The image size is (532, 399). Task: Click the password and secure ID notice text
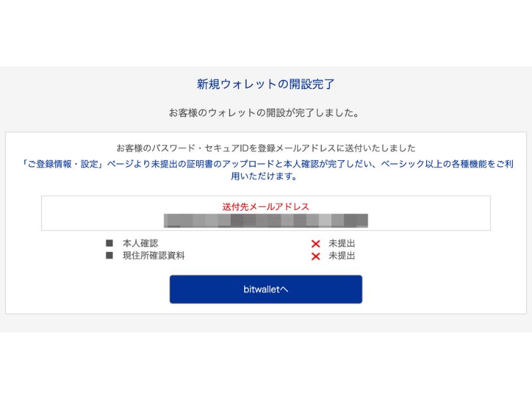pyautogui.click(x=266, y=146)
